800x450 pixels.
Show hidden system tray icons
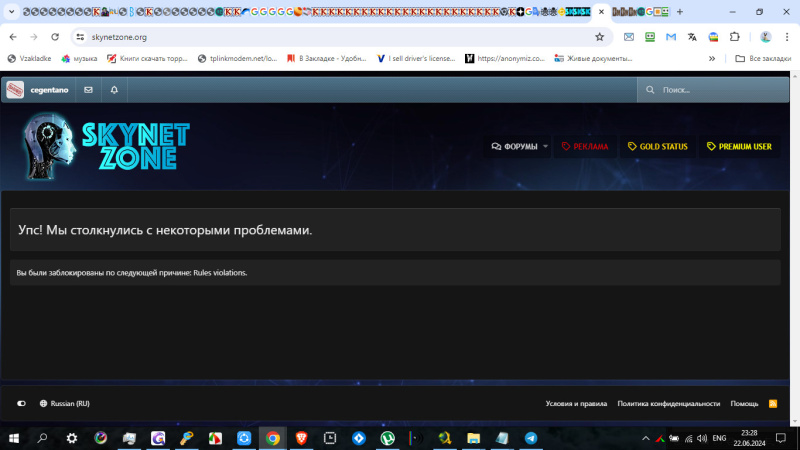pyautogui.click(x=645, y=438)
